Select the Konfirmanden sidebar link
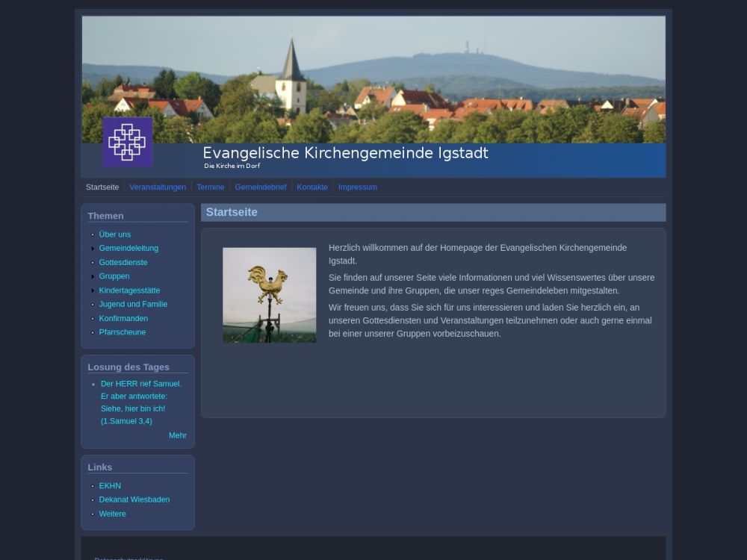The image size is (747, 560). pyautogui.click(x=123, y=319)
